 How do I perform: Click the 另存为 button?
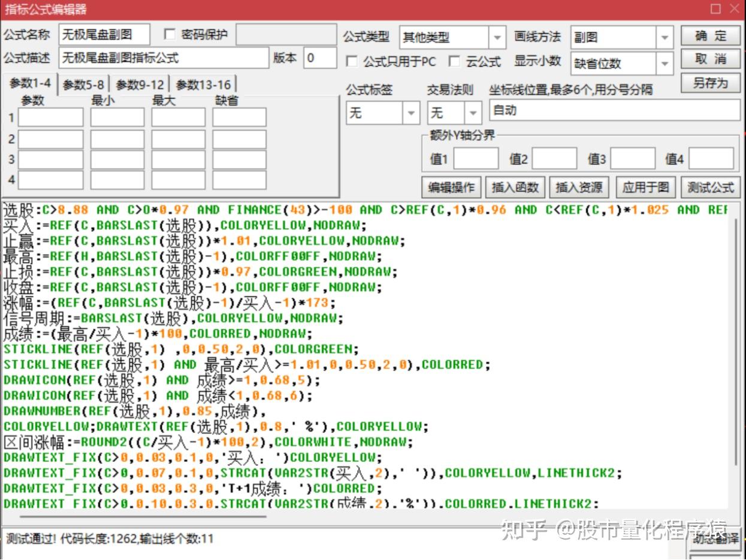711,83
